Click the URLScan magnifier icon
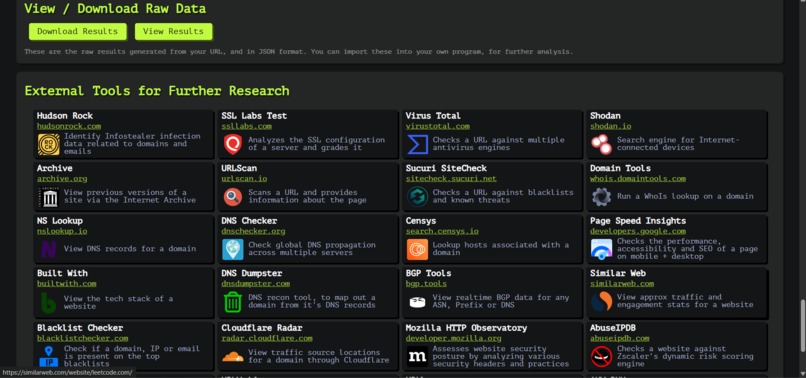Viewport: 806px width, 378px height. pos(233,196)
